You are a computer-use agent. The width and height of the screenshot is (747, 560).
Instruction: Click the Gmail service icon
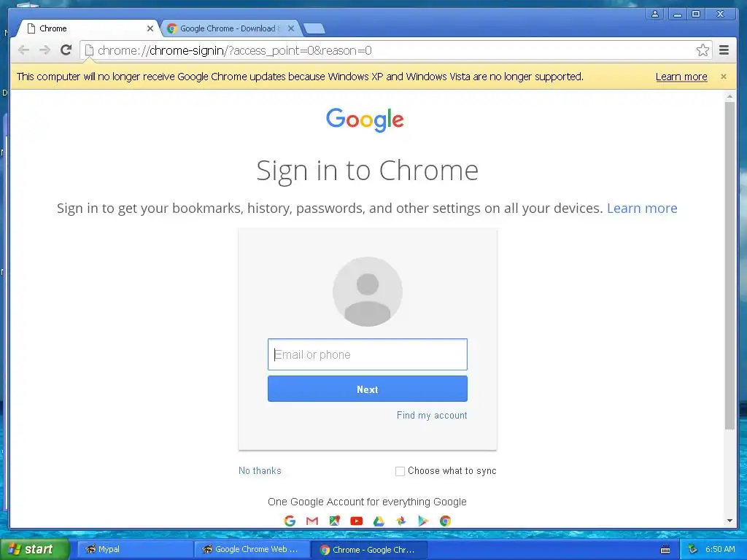312,521
